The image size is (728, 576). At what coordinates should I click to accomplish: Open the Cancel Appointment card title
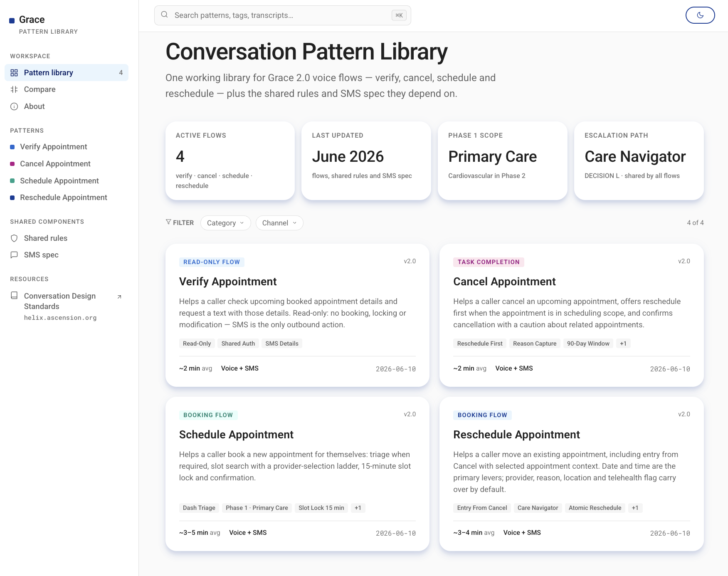coord(504,282)
